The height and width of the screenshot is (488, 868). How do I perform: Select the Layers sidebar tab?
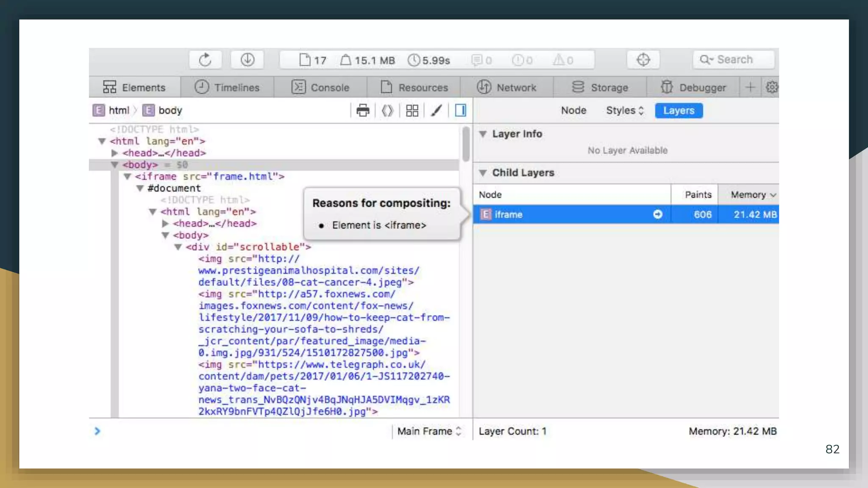679,111
